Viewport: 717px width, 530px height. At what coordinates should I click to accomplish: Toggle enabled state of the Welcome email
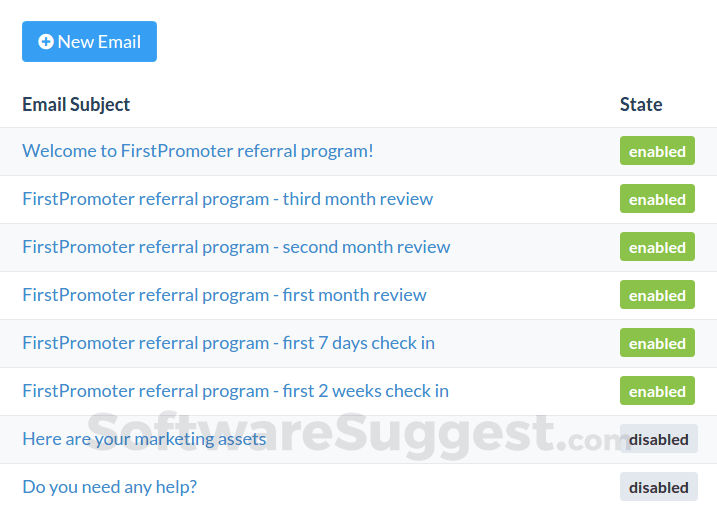657,151
